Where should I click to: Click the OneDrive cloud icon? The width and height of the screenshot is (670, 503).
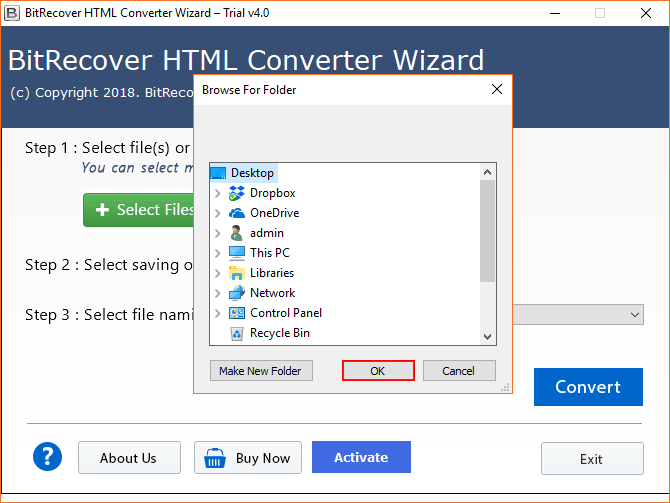click(x=237, y=213)
